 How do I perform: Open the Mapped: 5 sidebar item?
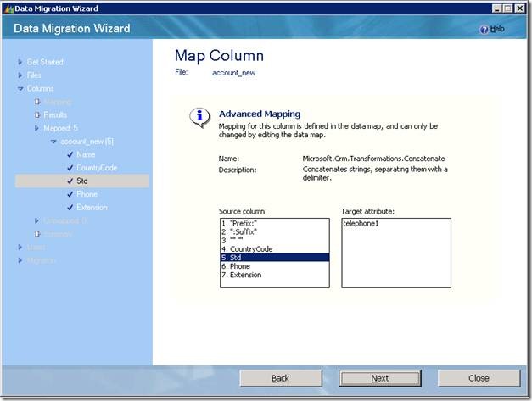tap(60, 129)
